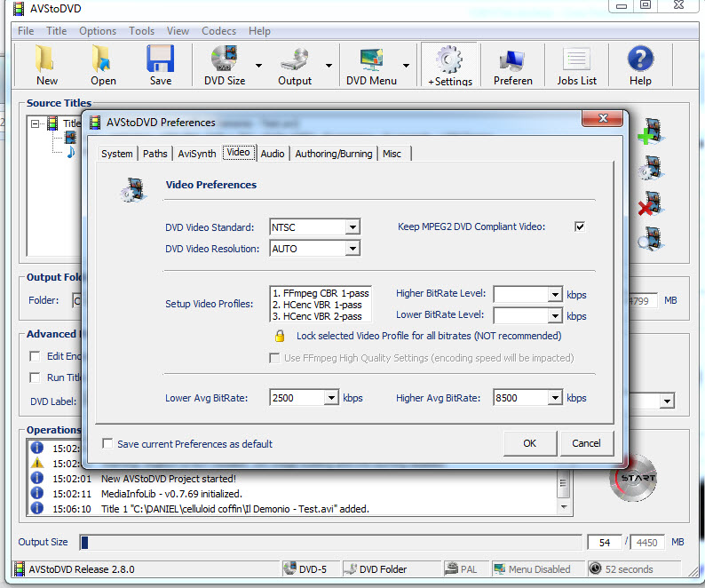This screenshot has height=588, width=705.
Task: Switch to the Paths tab
Action: [155, 154]
